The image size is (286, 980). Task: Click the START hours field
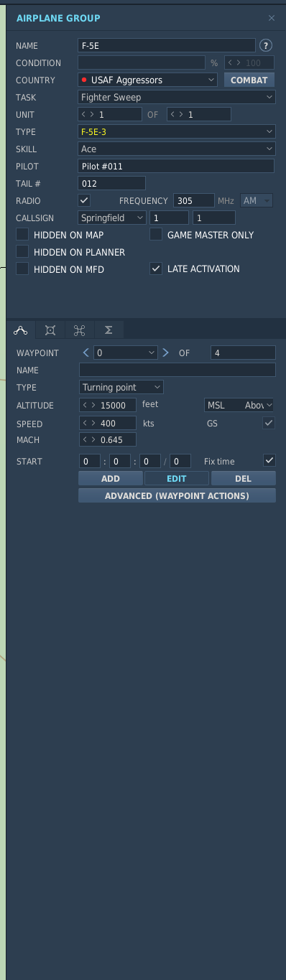[89, 461]
